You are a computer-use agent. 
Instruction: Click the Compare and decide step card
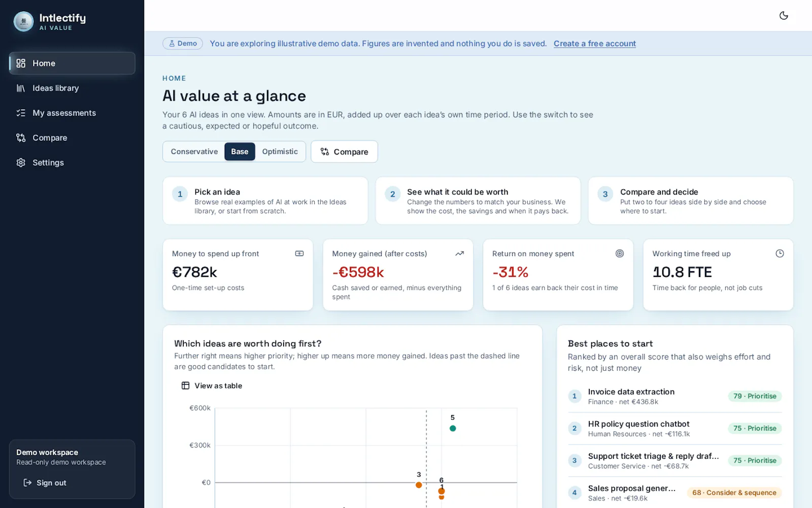click(691, 201)
